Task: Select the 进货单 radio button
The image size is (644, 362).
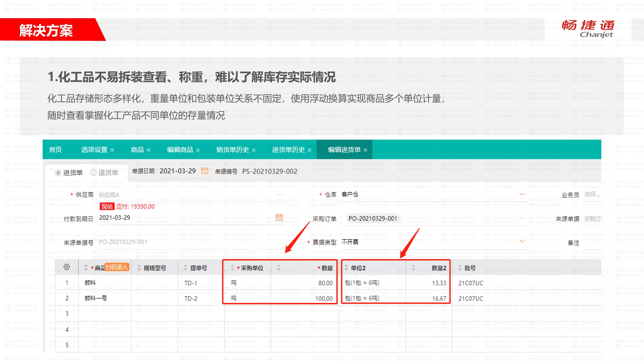Action: [58, 173]
